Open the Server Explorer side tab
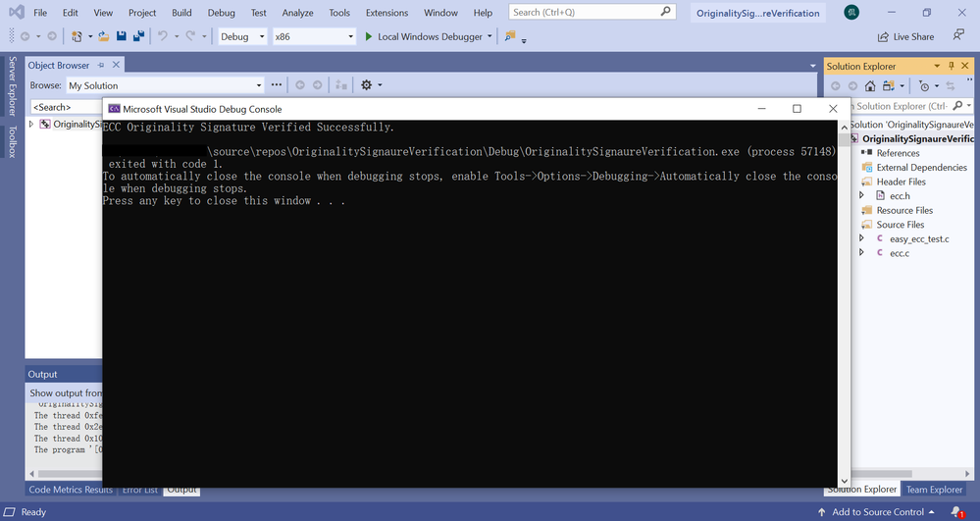This screenshot has width=980, height=521. pyautogui.click(x=12, y=85)
